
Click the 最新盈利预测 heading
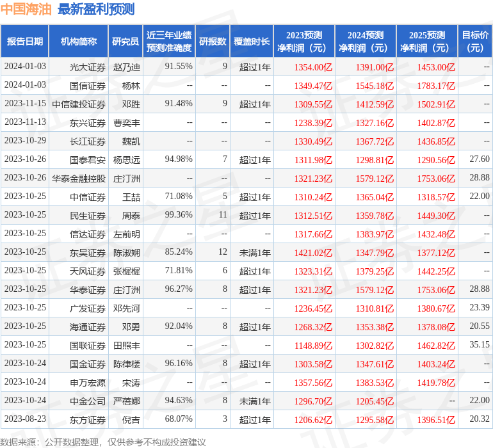pyautogui.click(x=96, y=9)
